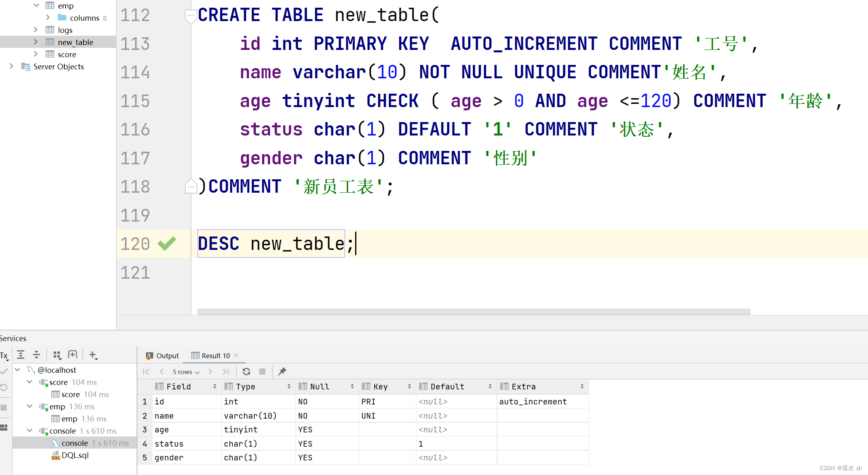Screen dimensions: 868x475
Task: Select the emp 136 ms result table item
Action: [79, 419]
